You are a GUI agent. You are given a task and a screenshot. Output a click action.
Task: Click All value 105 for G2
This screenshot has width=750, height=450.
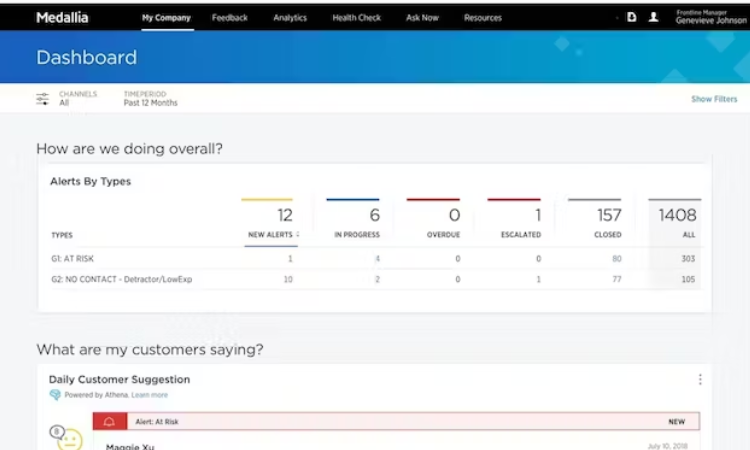point(688,279)
